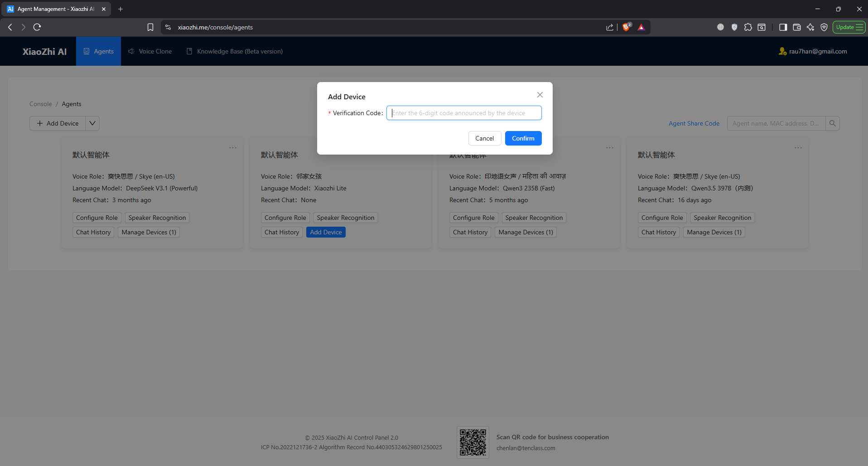Viewport: 868px width, 466px height.
Task: Go forward in browser history
Action: pyautogui.click(x=24, y=27)
